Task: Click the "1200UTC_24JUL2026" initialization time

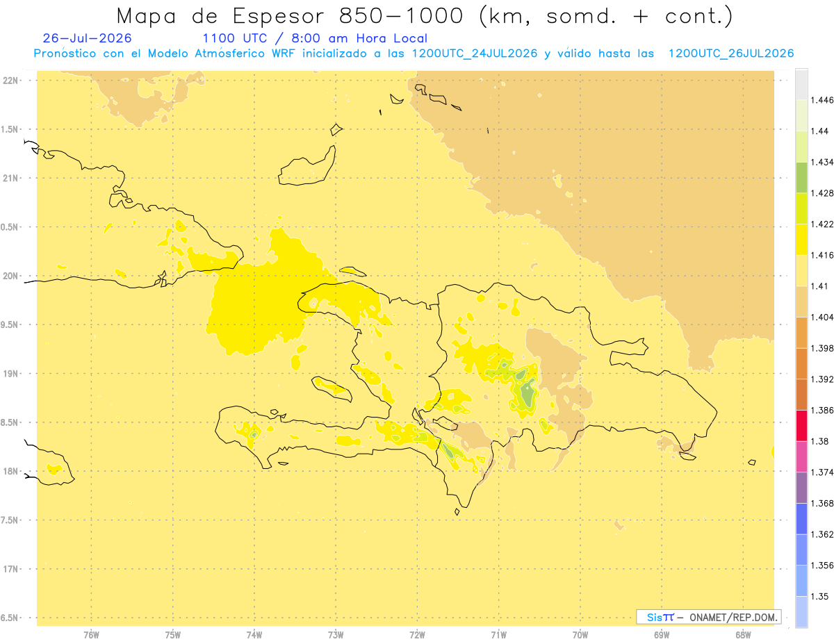Action: (474, 53)
